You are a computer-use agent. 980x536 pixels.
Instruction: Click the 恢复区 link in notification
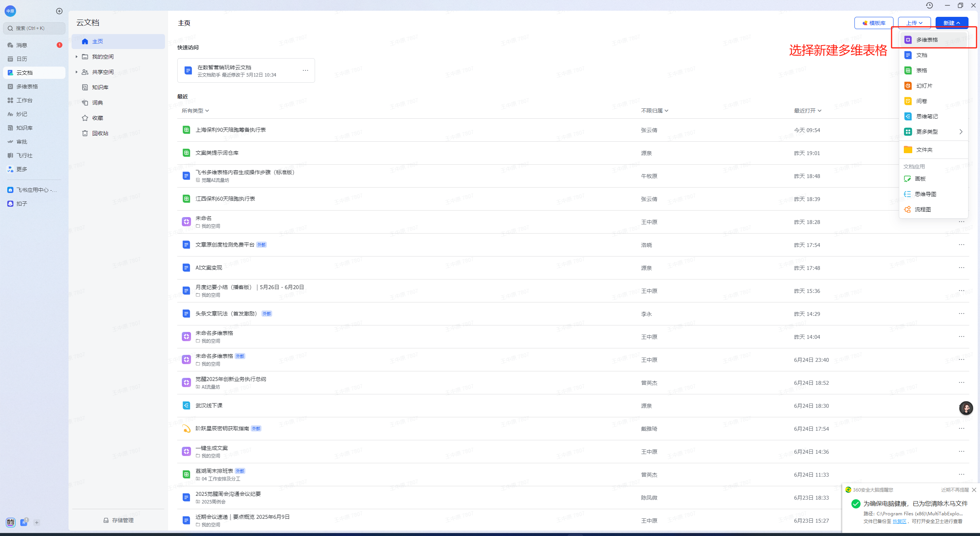tap(899, 521)
